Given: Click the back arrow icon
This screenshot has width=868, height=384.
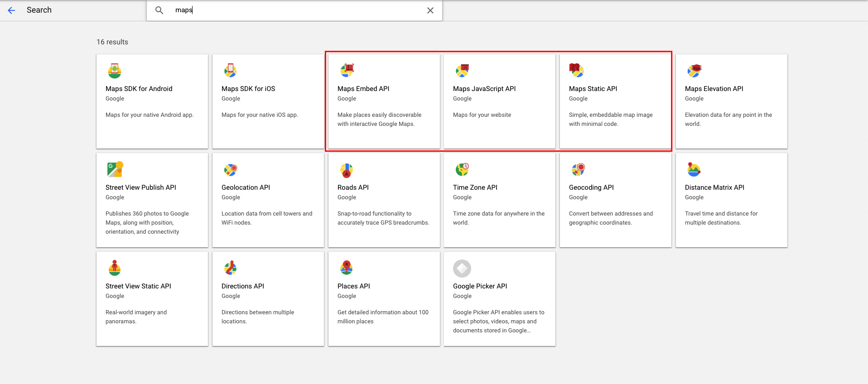Looking at the screenshot, I should (11, 10).
